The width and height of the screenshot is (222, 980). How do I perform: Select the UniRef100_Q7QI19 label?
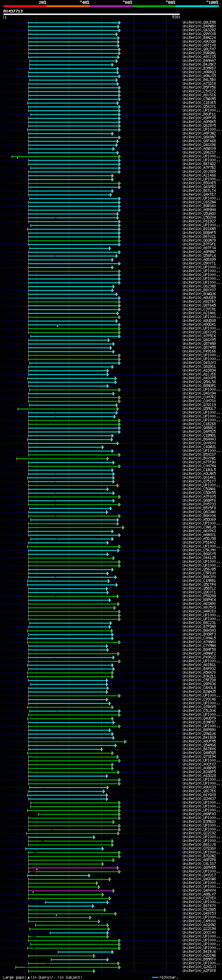(199, 405)
